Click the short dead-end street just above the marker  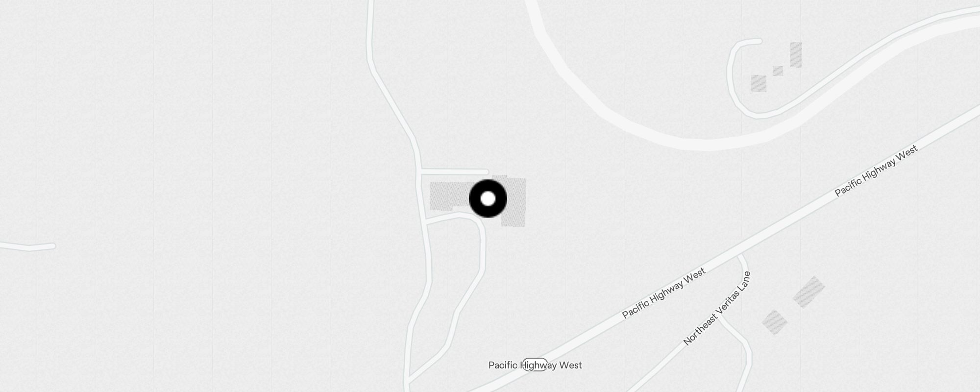point(455,171)
